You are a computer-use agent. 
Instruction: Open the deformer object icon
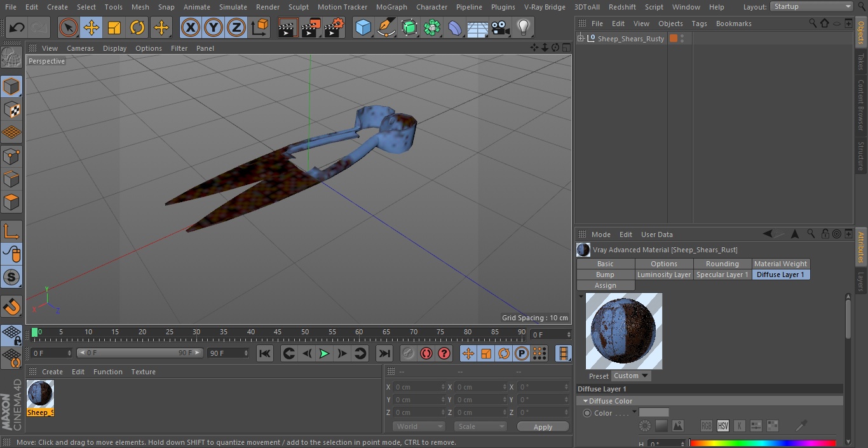[x=454, y=28]
